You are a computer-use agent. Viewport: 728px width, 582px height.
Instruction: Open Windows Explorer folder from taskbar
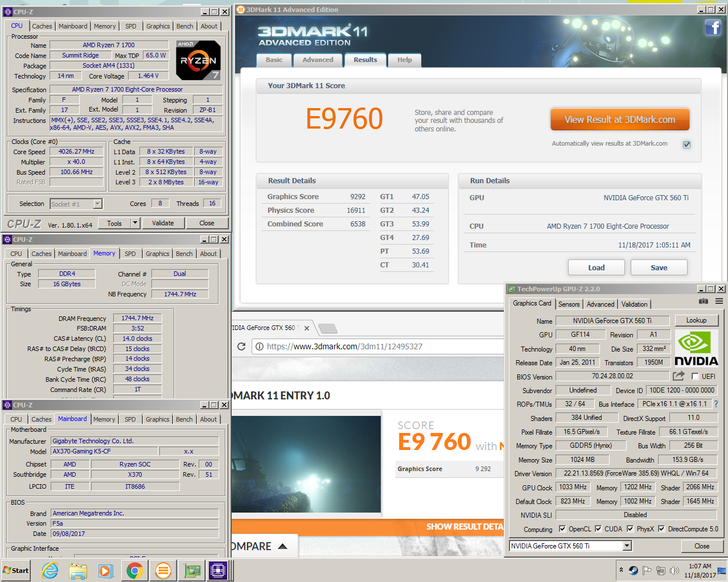[x=78, y=570]
